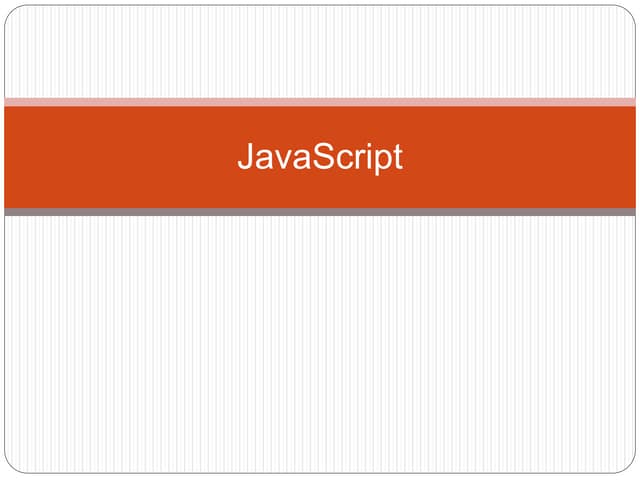Select the final t of JavaScript
Viewport: 640px width, 480px height.
(397, 157)
